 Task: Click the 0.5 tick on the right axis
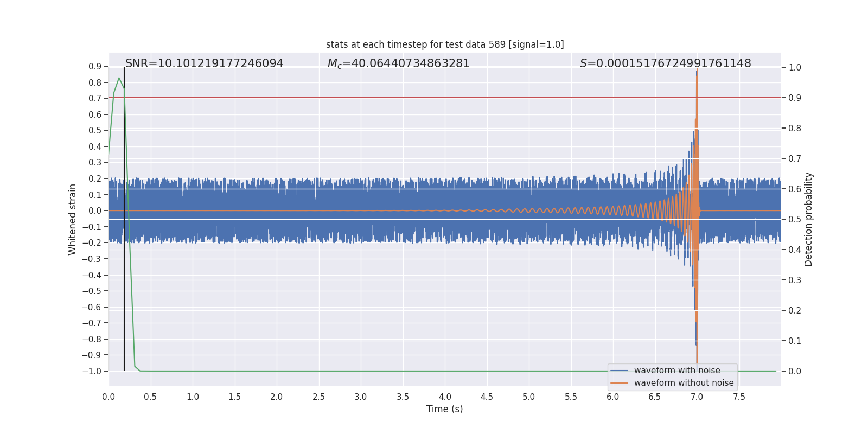click(x=795, y=220)
